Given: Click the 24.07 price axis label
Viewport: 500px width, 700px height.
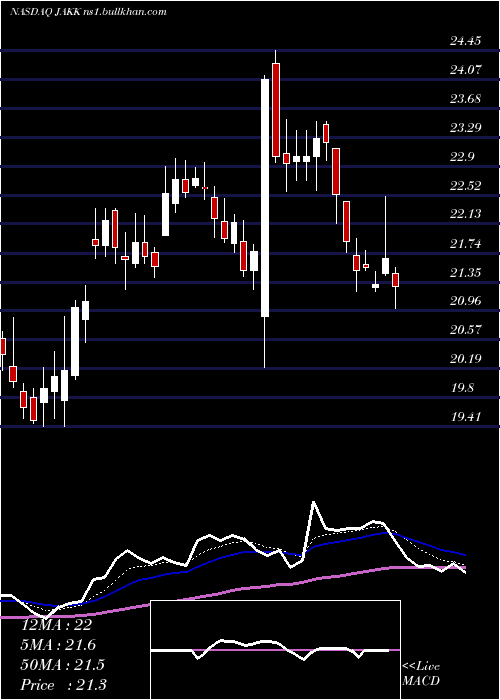Looking at the screenshot, I should point(466,70).
